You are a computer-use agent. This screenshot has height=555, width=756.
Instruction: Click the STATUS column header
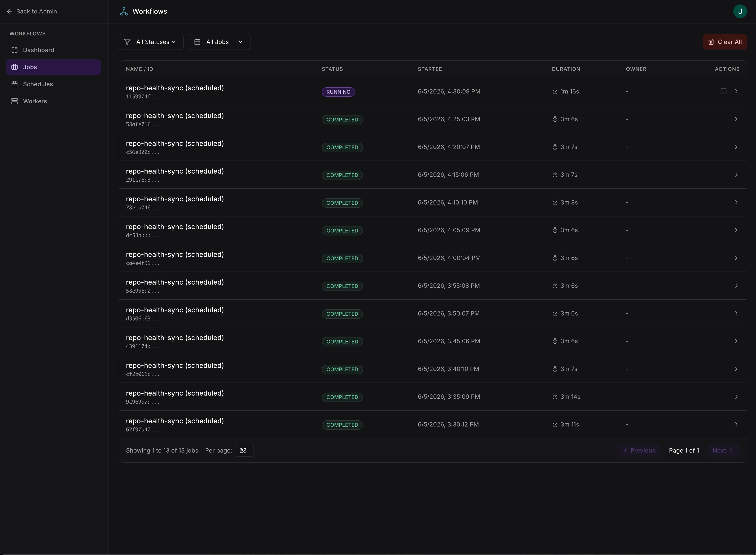click(332, 69)
